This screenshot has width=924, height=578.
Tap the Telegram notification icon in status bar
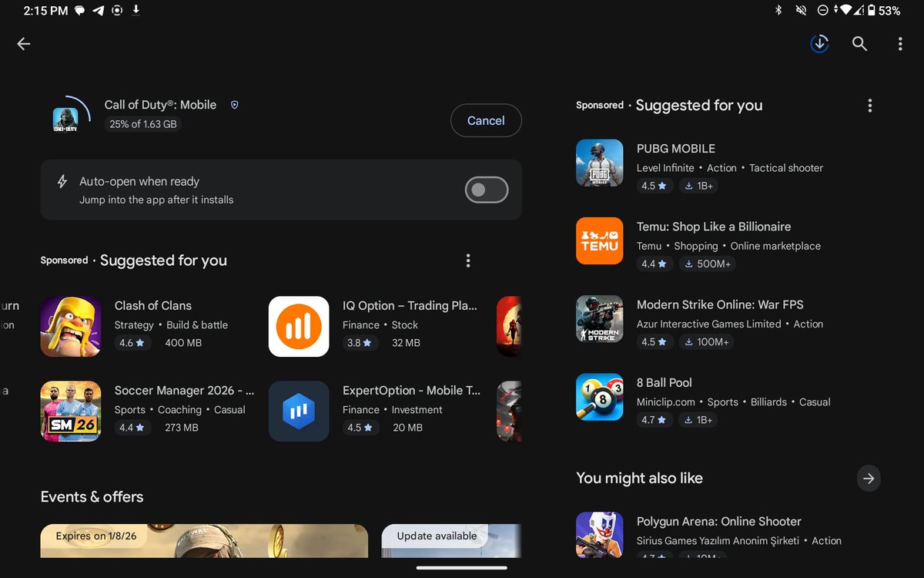[99, 11]
